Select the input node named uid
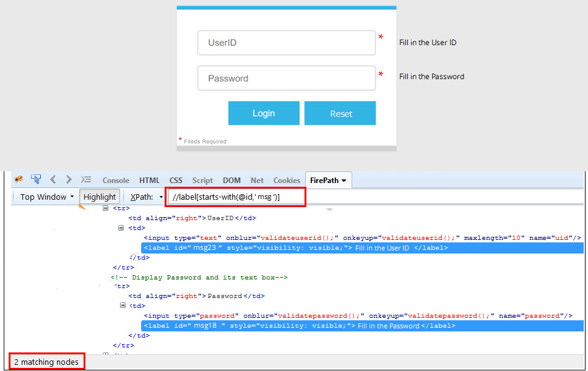The image size is (588, 371). click(362, 238)
